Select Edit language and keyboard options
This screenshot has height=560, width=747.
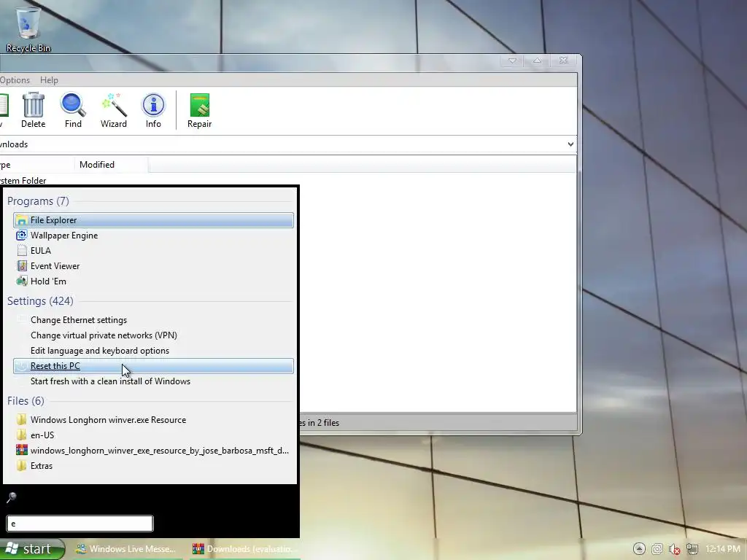tap(153, 351)
